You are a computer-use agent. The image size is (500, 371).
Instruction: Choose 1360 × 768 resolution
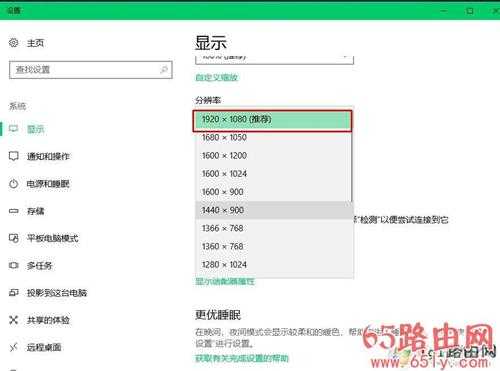coord(274,246)
